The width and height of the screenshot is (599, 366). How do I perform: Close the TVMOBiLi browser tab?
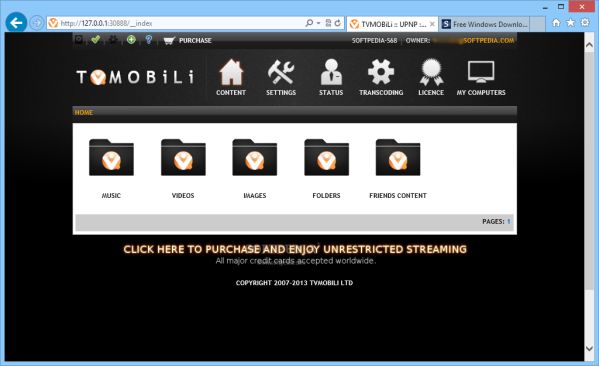tap(432, 24)
